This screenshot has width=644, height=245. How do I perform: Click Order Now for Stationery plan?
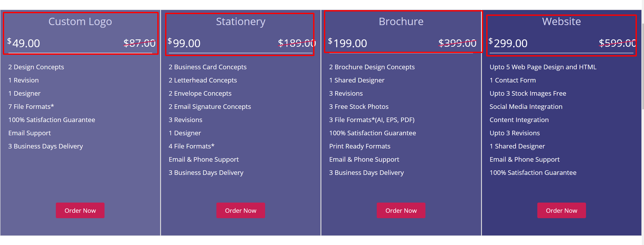pos(240,210)
